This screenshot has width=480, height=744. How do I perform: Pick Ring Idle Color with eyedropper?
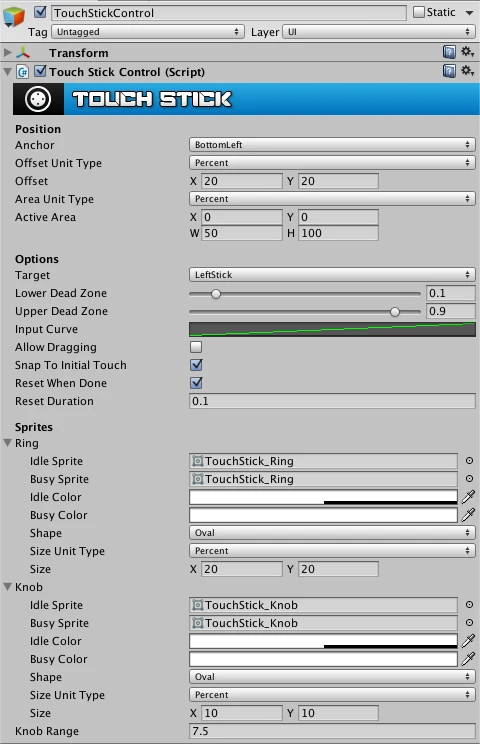click(x=468, y=497)
